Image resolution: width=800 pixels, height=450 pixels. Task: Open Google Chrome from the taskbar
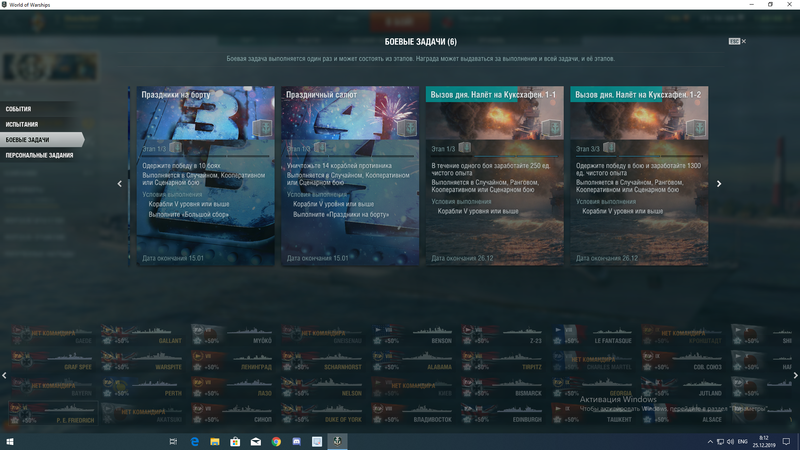tap(276, 440)
